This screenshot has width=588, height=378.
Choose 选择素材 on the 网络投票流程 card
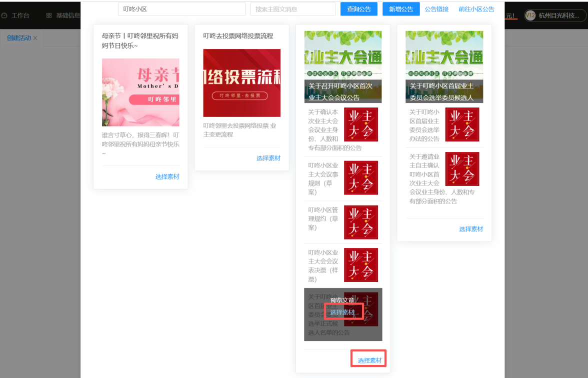(x=268, y=158)
